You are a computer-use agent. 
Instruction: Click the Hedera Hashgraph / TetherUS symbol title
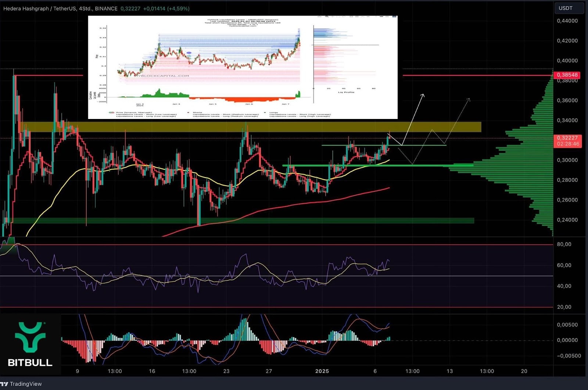61,8
